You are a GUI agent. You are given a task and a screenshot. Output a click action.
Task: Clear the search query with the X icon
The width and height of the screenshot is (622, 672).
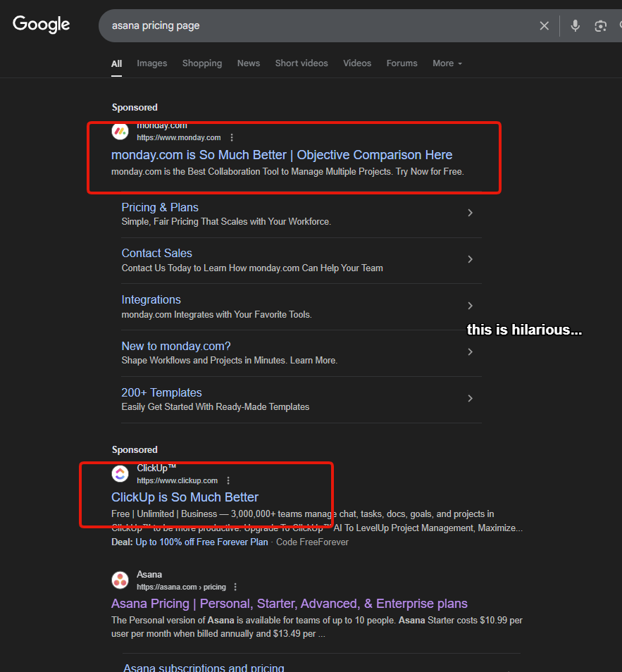tap(544, 26)
